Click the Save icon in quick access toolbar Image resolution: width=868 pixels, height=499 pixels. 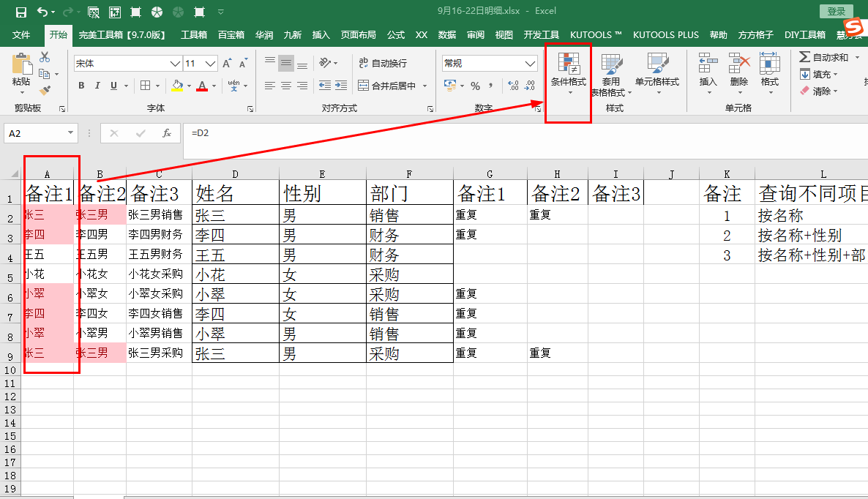tap(21, 12)
